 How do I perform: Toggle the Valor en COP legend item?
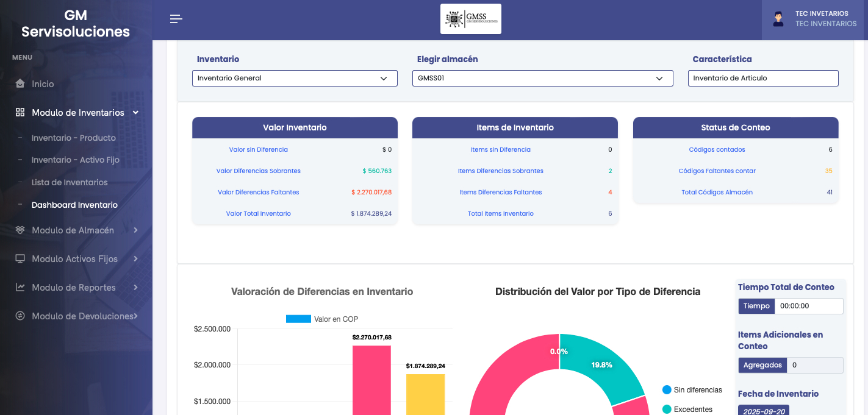pos(322,319)
